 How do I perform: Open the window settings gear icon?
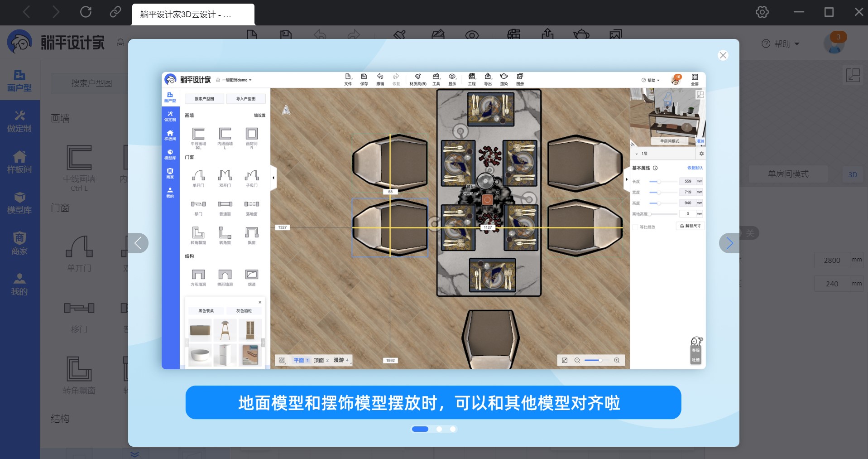point(762,12)
